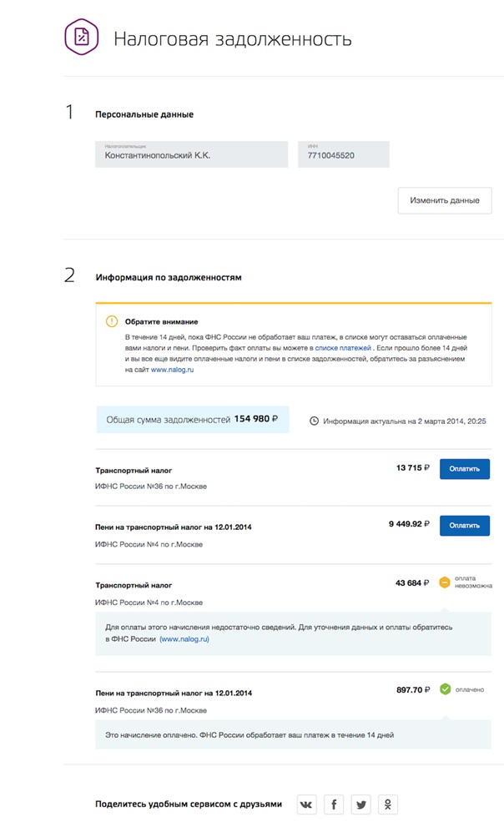Click the clock icon near the information date
The height and width of the screenshot is (827, 504).
click(x=314, y=421)
